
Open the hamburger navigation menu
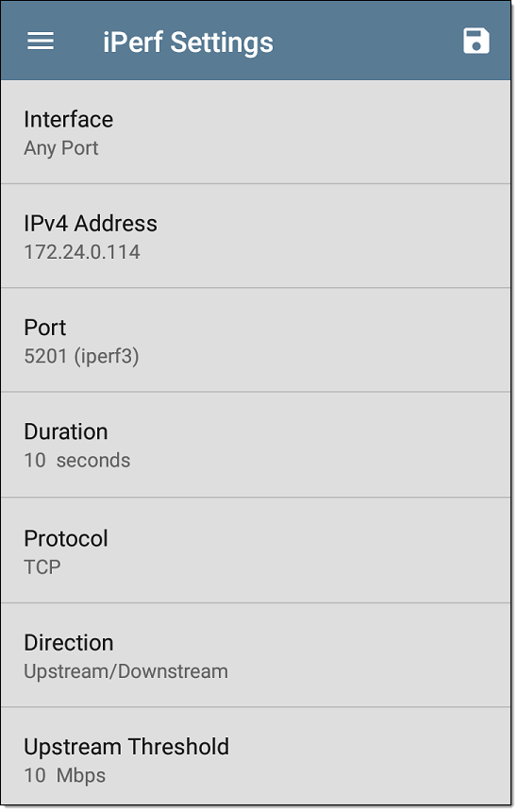click(x=41, y=41)
